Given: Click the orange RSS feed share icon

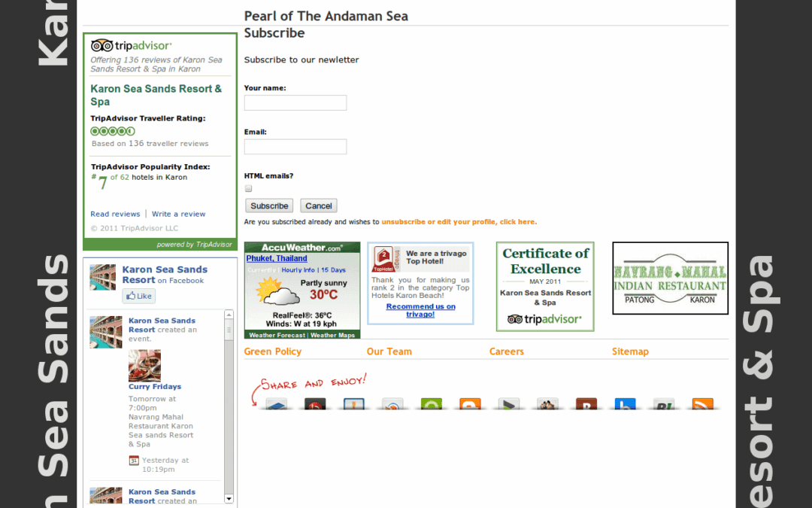Looking at the screenshot, I should (703, 404).
